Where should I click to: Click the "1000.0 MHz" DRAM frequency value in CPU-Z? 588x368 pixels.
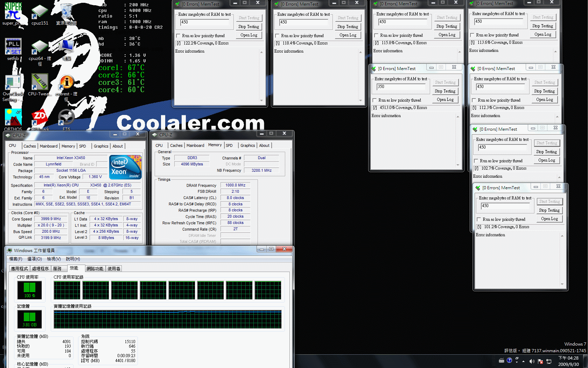[235, 185]
